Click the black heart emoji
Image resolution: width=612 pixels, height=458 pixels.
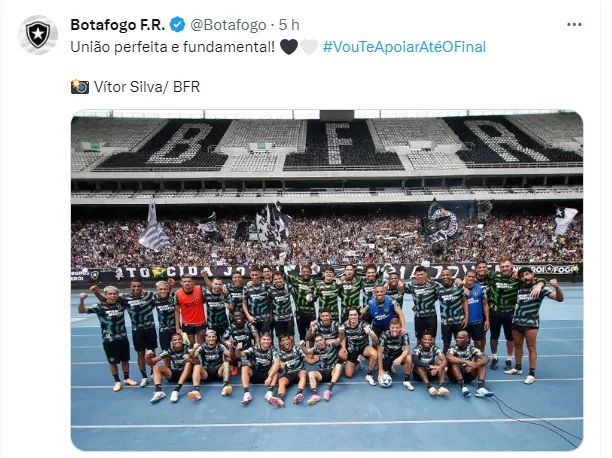click(x=289, y=47)
